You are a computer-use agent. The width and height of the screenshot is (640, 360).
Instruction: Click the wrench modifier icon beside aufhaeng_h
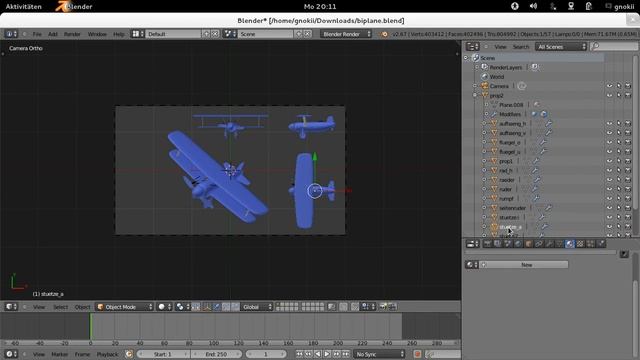point(549,124)
